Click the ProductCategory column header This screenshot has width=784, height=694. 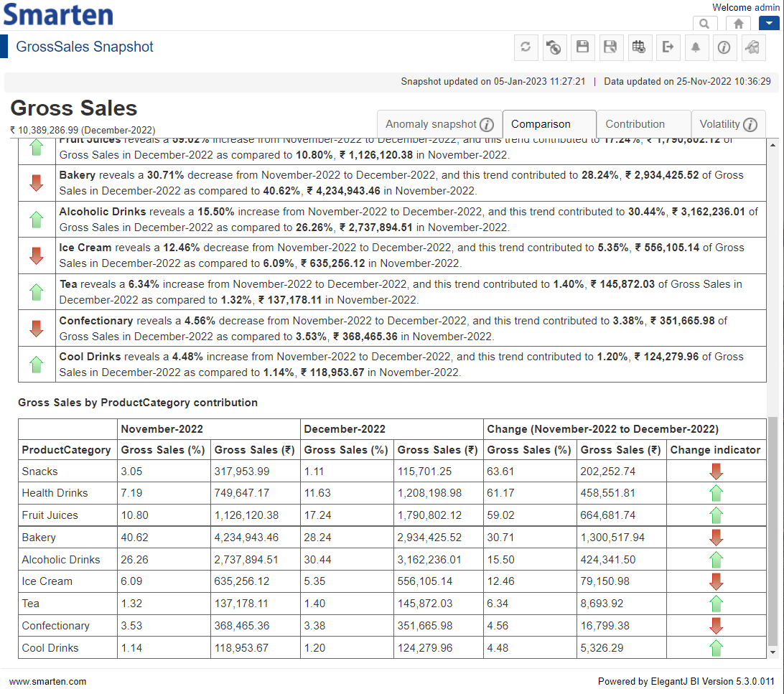coord(67,450)
